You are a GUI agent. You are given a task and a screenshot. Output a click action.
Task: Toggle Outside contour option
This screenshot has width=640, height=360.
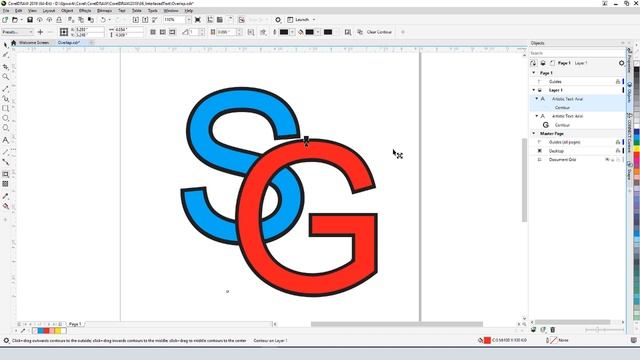(x=172, y=32)
